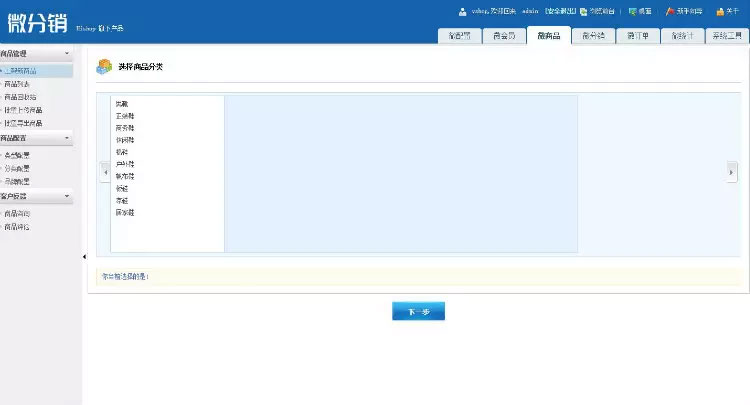Open the 微会员 tab
This screenshot has width=750, height=405.
(x=504, y=36)
